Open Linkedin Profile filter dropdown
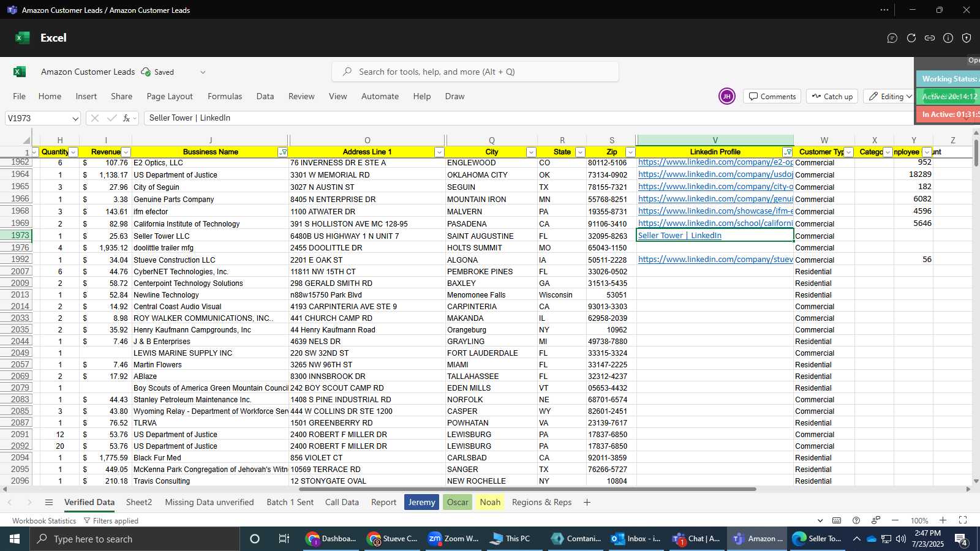Screen dimensions: 980x551 click(x=788, y=152)
